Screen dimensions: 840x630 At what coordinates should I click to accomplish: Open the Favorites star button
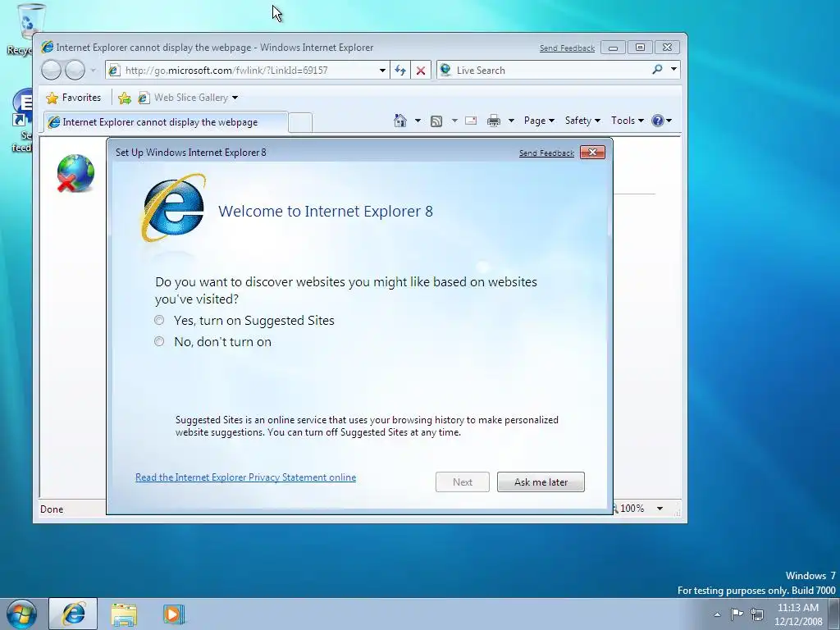point(74,98)
